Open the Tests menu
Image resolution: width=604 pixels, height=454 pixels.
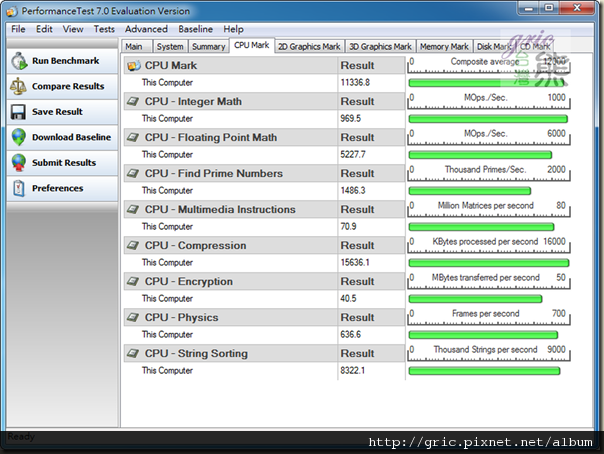click(104, 29)
